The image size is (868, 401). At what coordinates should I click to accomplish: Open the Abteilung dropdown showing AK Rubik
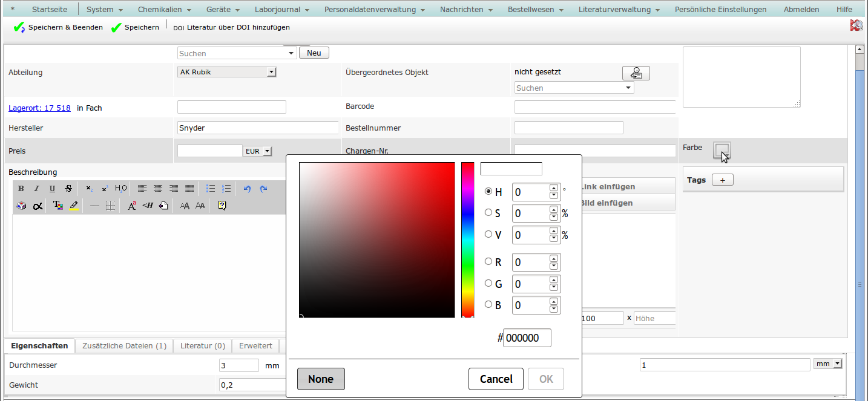tap(227, 72)
